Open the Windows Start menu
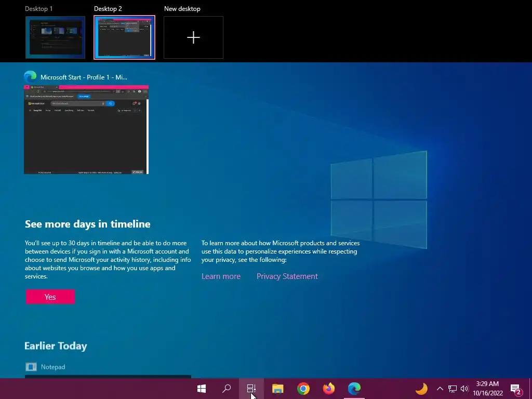The image size is (532, 399). coord(202,389)
